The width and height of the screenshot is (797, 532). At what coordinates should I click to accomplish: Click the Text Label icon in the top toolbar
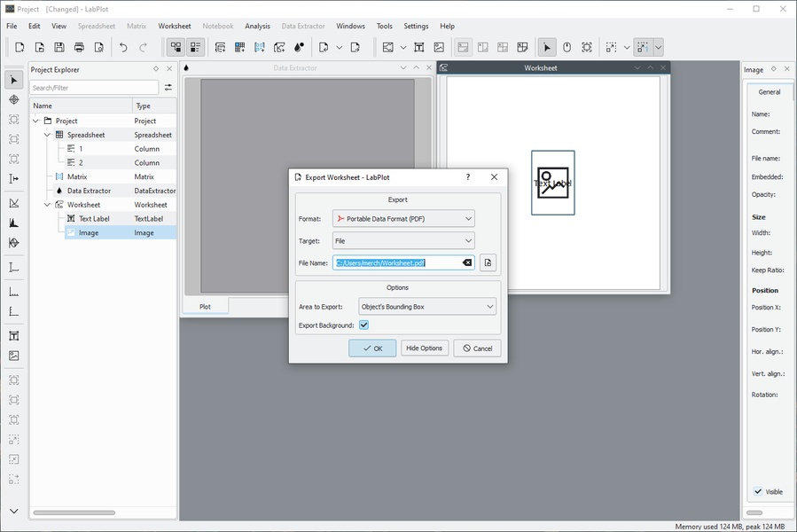419,47
